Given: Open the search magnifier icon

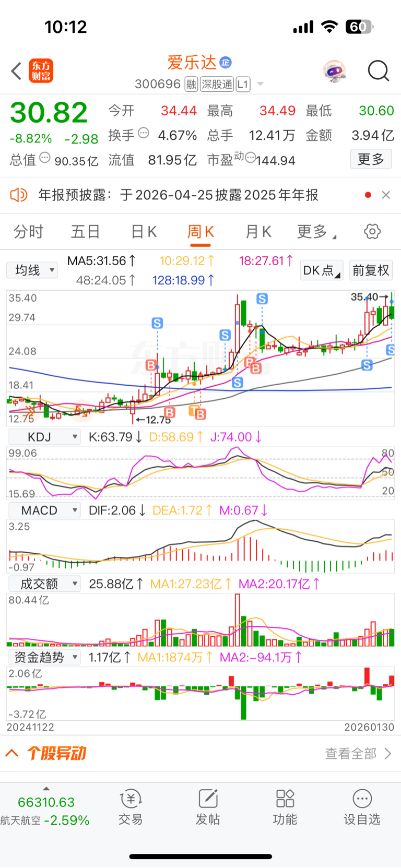Looking at the screenshot, I should click(379, 71).
